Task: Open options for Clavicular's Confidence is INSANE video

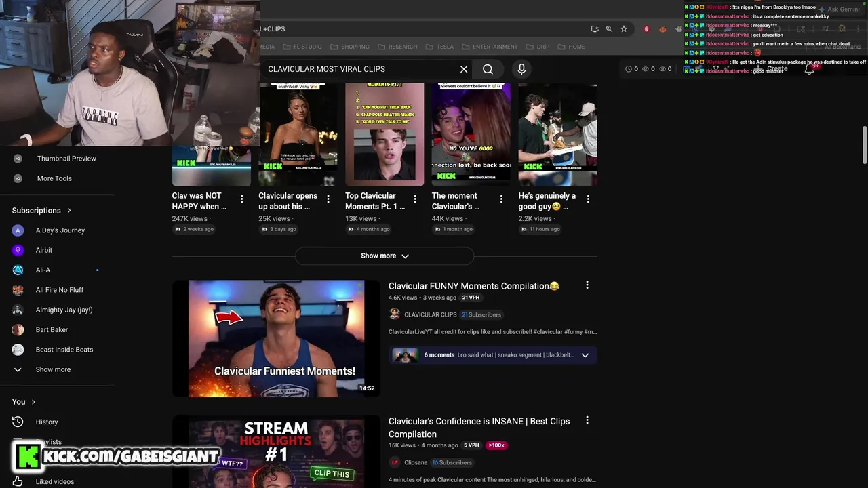Action: [x=587, y=420]
